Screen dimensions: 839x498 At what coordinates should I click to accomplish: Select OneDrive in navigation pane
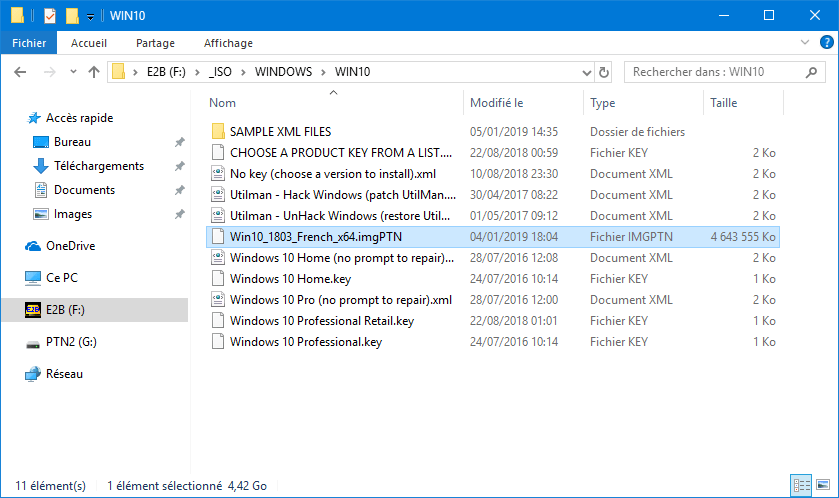pyautogui.click(x=70, y=246)
